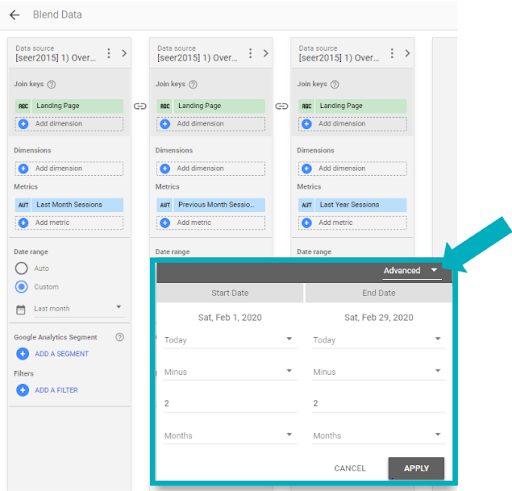This screenshot has width=512, height=491.
Task: Click Start Date number field showing 2
Action: tap(230, 404)
